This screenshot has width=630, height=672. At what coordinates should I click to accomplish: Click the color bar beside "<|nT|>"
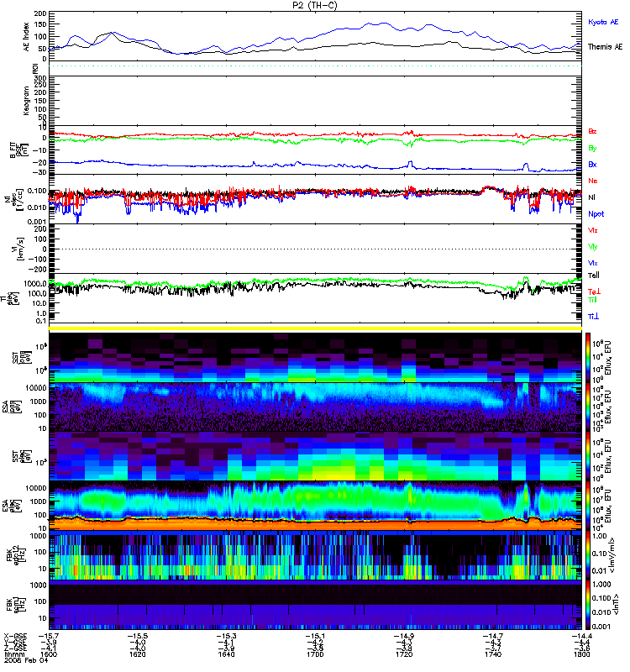click(x=588, y=605)
